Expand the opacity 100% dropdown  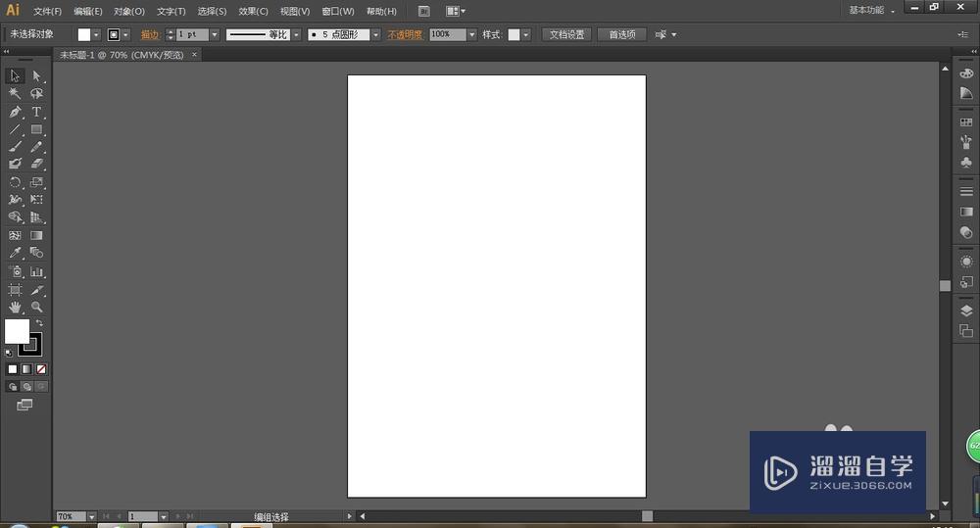tap(471, 34)
